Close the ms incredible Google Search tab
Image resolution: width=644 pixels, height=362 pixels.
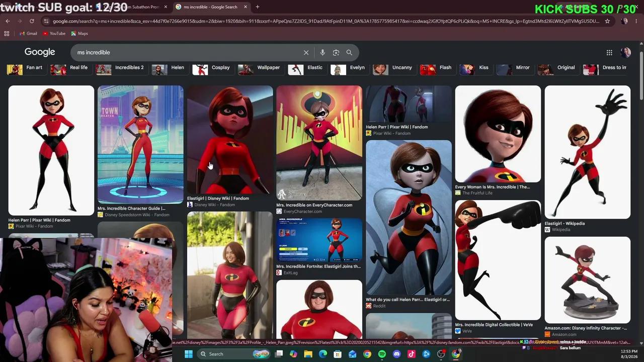click(x=247, y=7)
